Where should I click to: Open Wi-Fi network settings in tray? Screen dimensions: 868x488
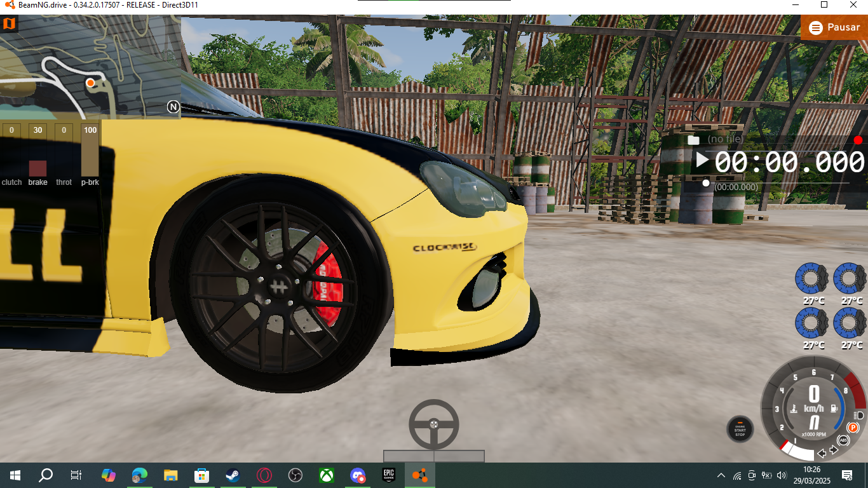pos(737,475)
